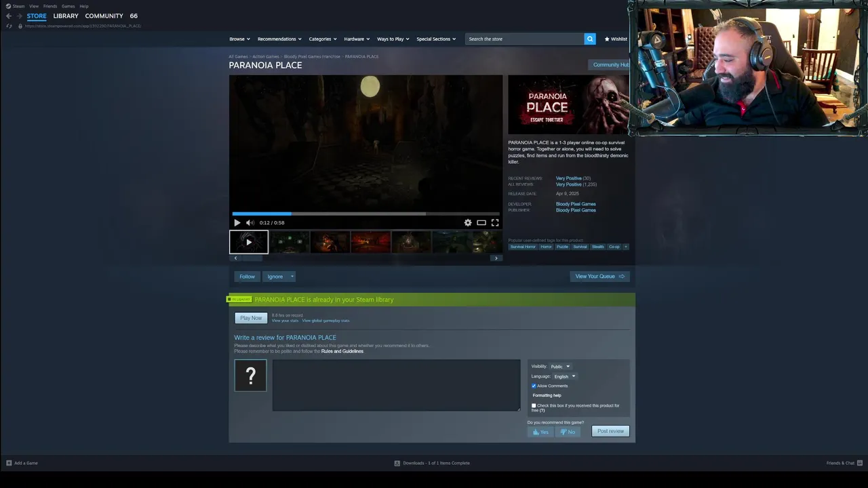868x488 pixels.
Task: Click the View your stats link
Action: pos(285,321)
